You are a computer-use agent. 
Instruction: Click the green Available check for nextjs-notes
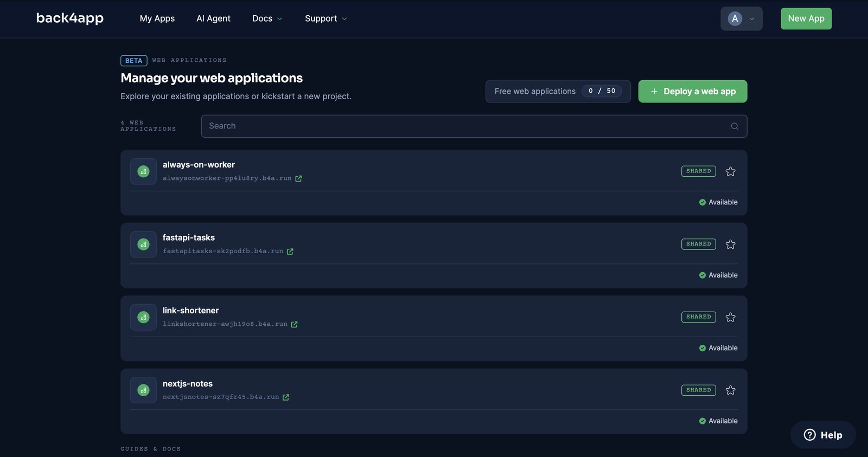(x=703, y=421)
